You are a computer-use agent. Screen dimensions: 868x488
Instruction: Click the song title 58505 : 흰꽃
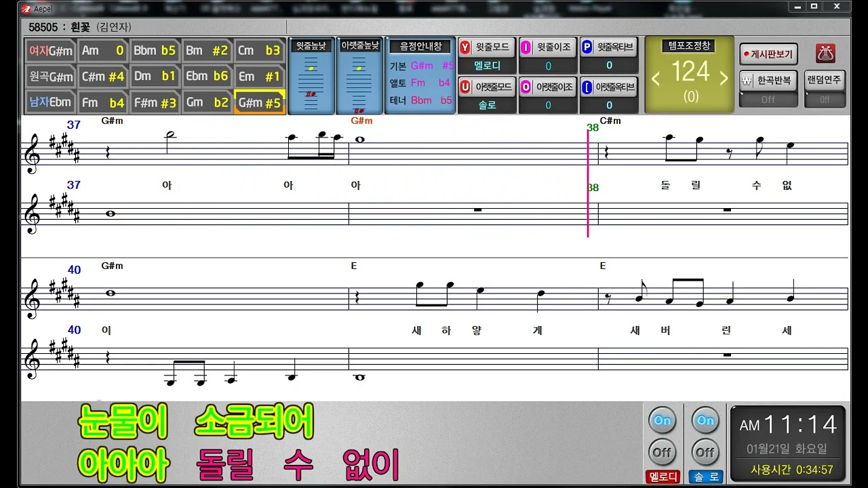[x=60, y=27]
